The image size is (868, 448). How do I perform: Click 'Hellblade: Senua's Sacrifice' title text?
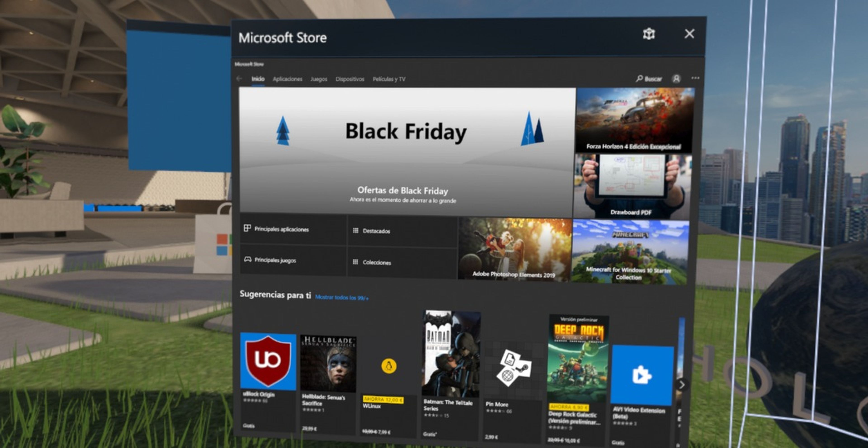point(323,400)
